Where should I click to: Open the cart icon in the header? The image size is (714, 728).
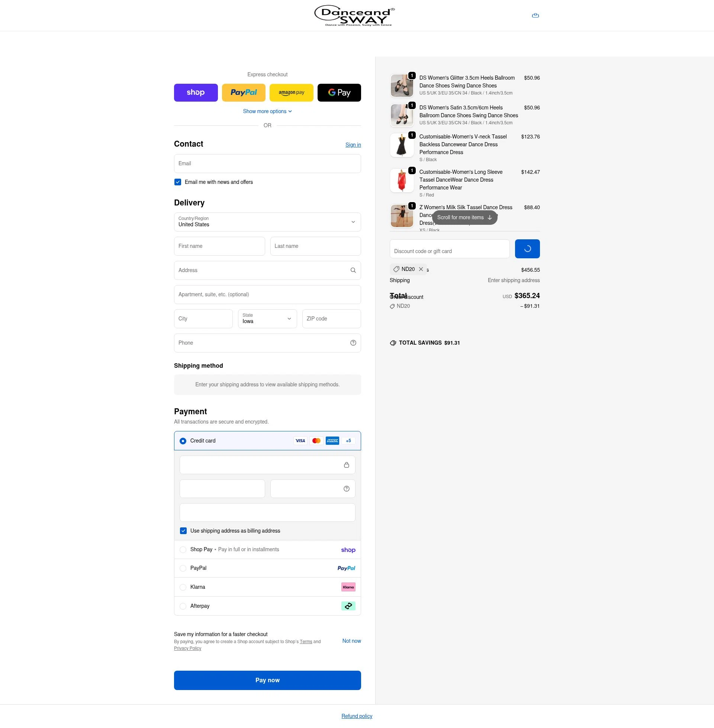pos(535,15)
